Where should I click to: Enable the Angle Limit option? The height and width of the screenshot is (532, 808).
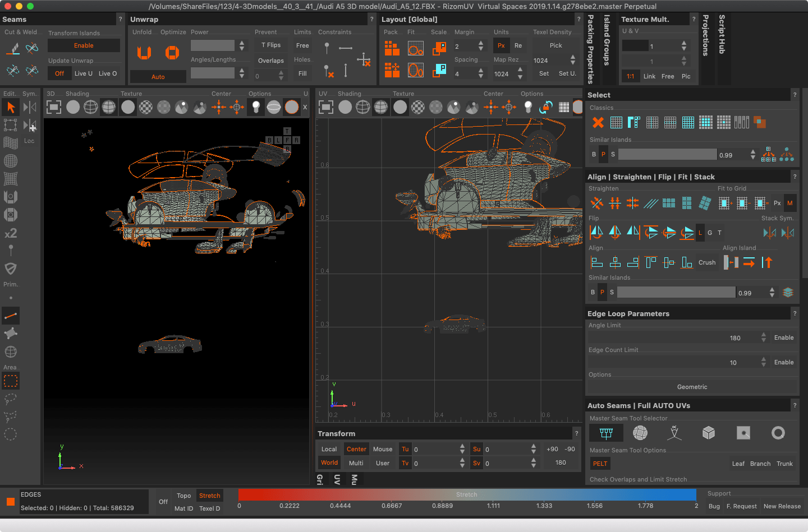click(x=783, y=337)
